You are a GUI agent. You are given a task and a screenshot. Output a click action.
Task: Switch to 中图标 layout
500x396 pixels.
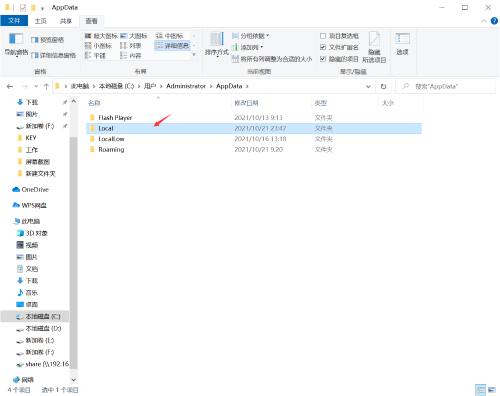click(x=169, y=36)
